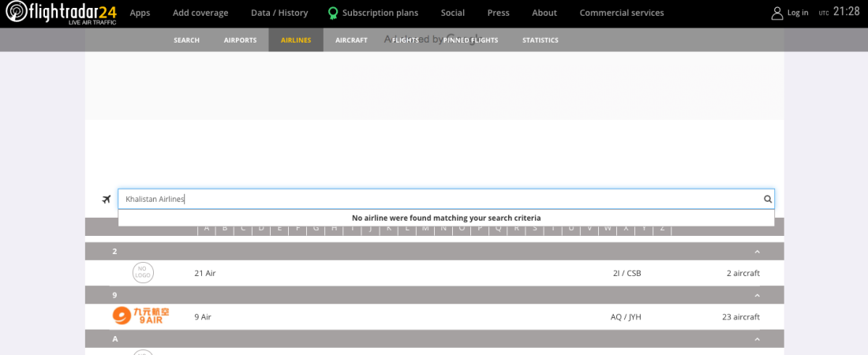Viewport: 868px width, 355px height.
Task: Click the Flightradar24 logo
Action: pyautogui.click(x=62, y=13)
